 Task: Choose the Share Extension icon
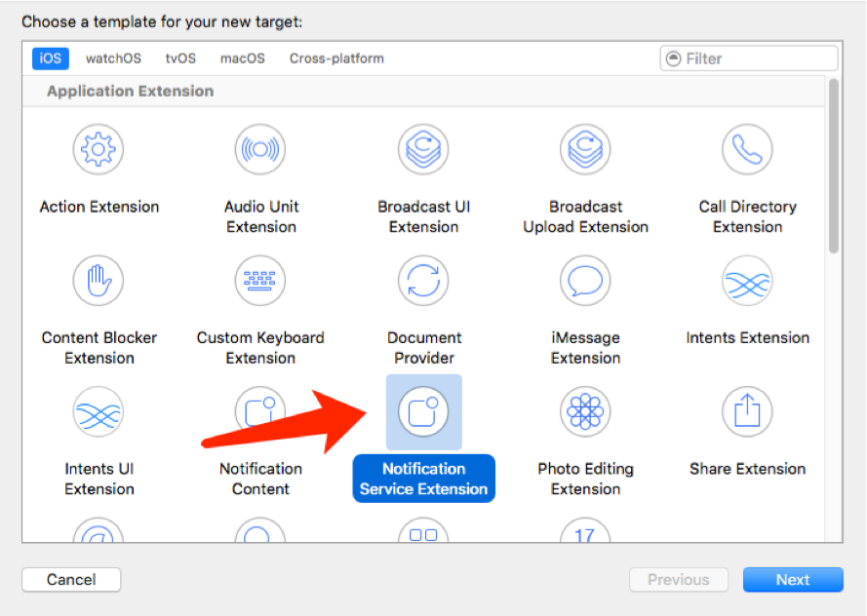pos(747,411)
